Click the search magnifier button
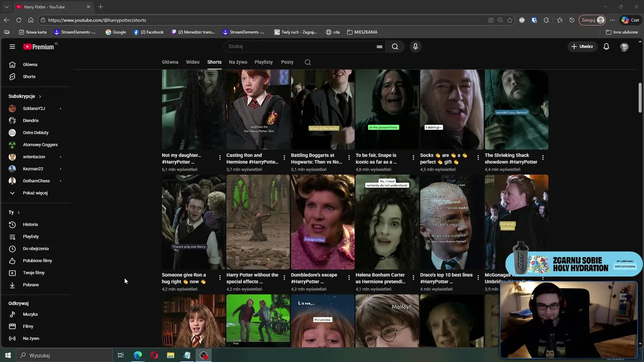 pyautogui.click(x=395, y=46)
